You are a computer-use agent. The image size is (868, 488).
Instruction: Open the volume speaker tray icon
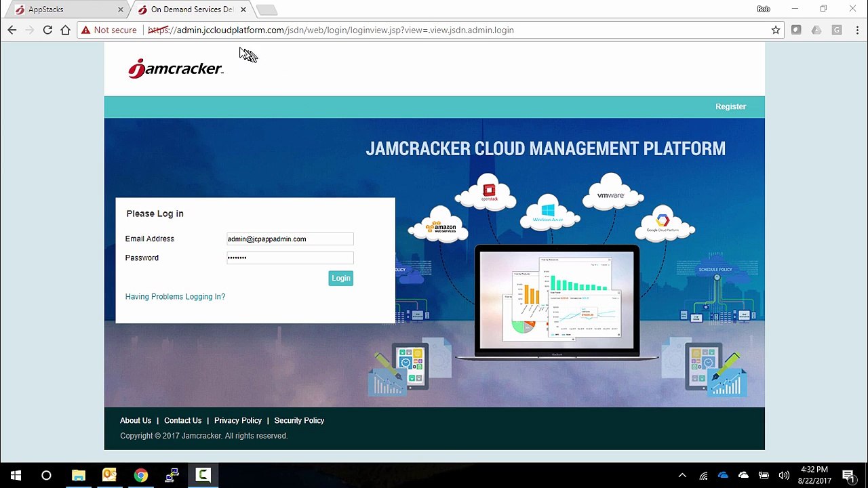(x=784, y=476)
